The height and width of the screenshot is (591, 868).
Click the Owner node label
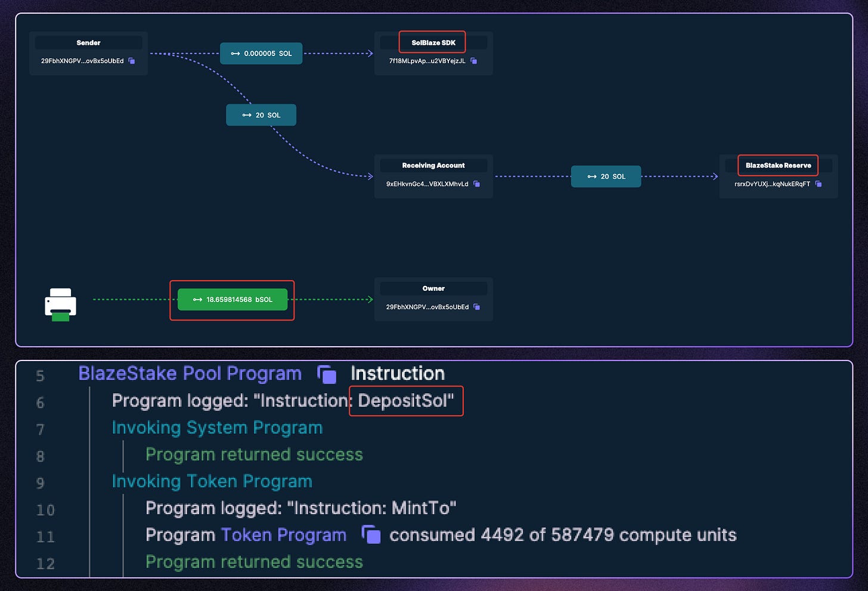point(433,288)
